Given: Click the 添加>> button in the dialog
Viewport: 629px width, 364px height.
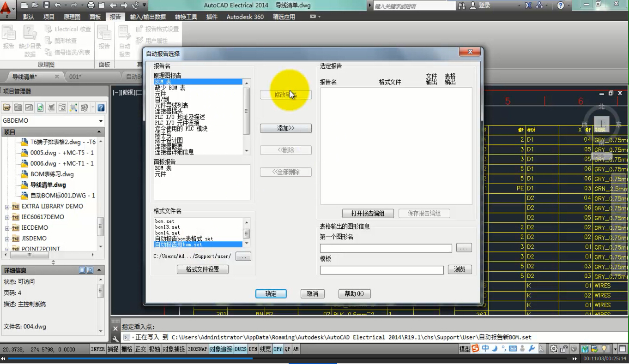Looking at the screenshot, I should click(285, 128).
